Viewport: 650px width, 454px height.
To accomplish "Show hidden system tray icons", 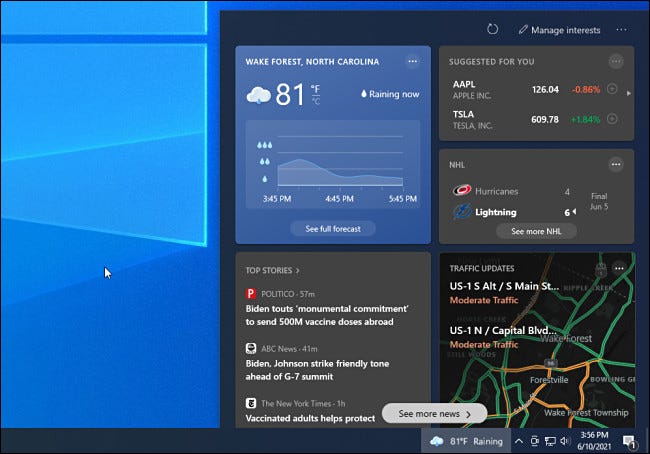I will pyautogui.click(x=519, y=441).
